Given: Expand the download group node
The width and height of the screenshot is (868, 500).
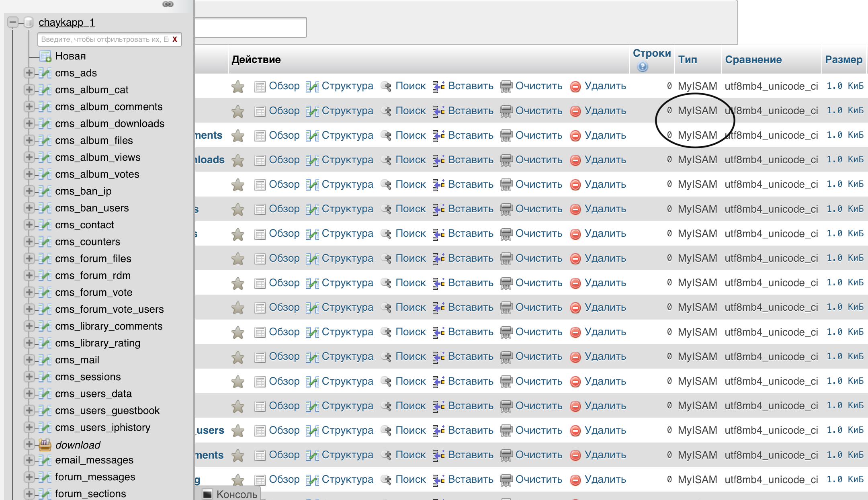Looking at the screenshot, I should (x=29, y=444).
